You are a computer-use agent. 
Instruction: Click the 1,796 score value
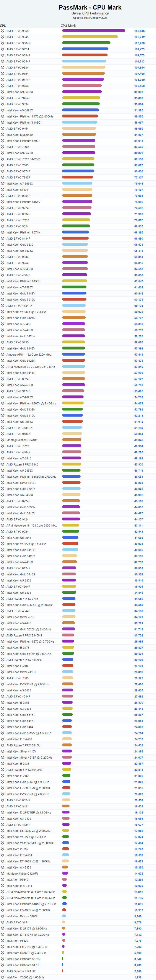[138, 977]
